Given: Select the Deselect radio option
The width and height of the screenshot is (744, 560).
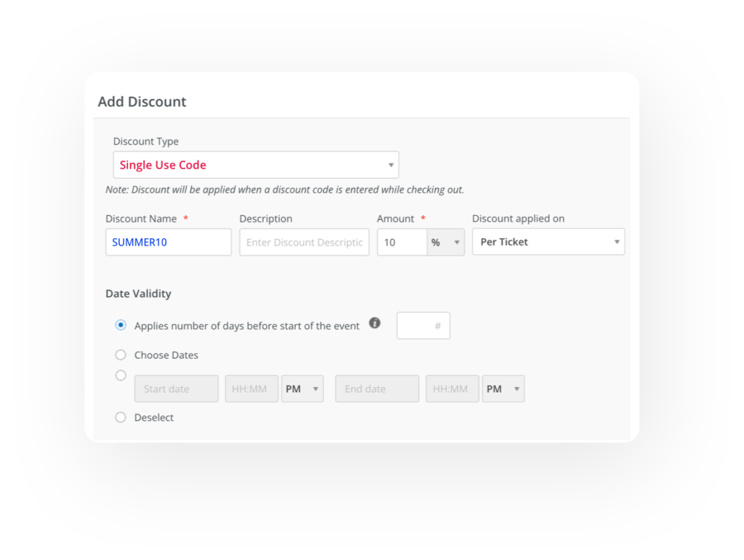Looking at the screenshot, I should coord(121,418).
